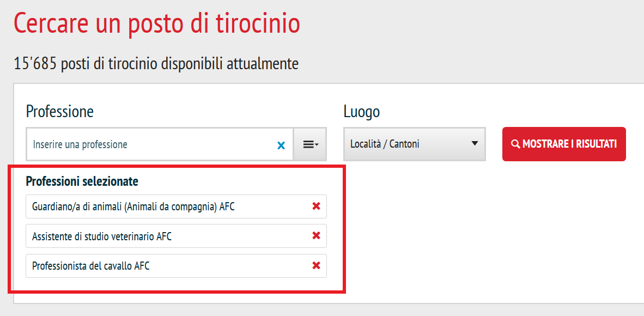Click the Luogo field label
644x316 pixels.
pyautogui.click(x=361, y=111)
